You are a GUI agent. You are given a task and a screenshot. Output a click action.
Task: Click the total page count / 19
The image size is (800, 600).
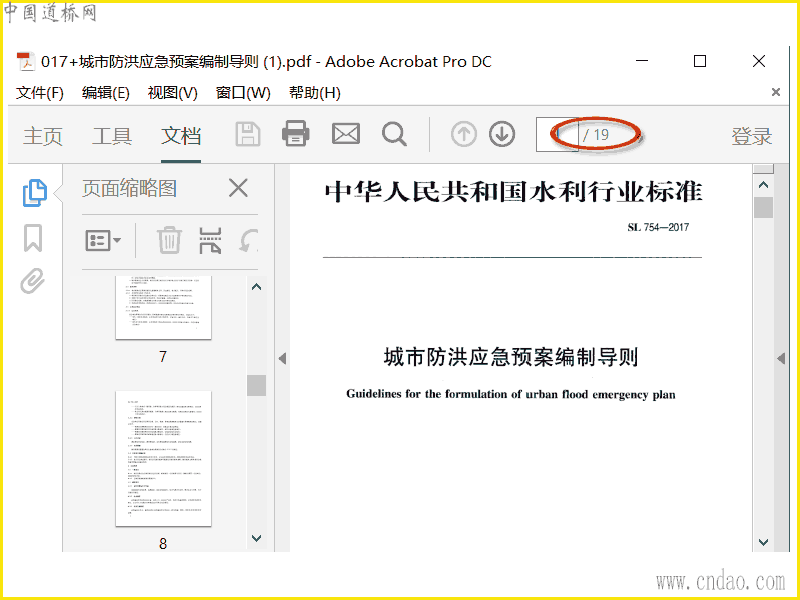pyautogui.click(x=596, y=135)
